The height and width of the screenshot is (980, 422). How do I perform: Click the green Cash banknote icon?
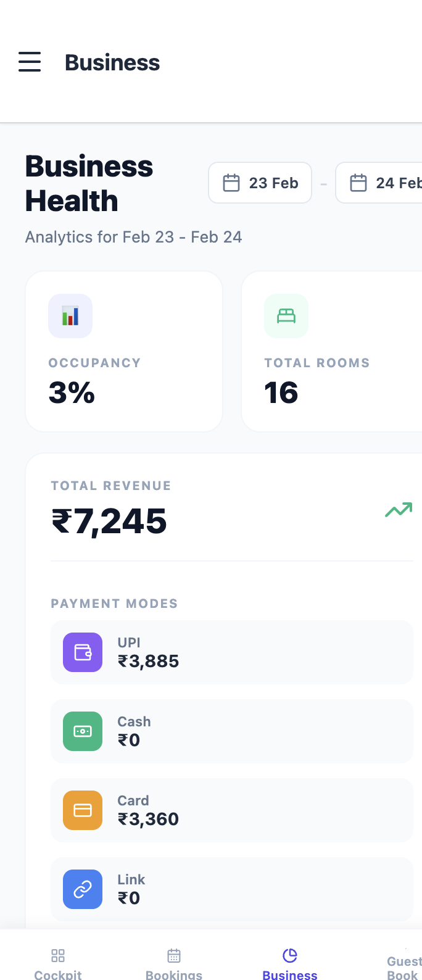tap(83, 731)
